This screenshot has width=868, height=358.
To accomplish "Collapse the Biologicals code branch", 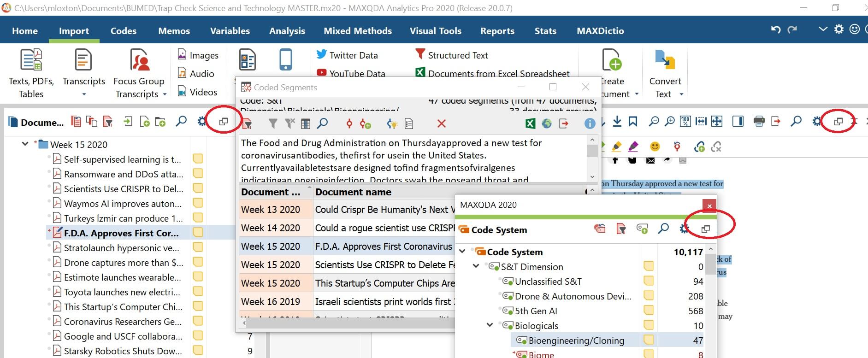I will tap(490, 326).
